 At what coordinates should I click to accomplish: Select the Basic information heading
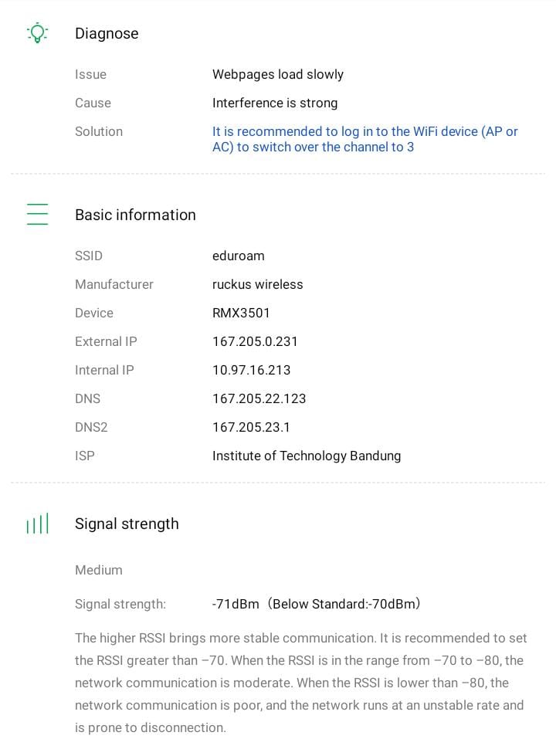(x=135, y=215)
